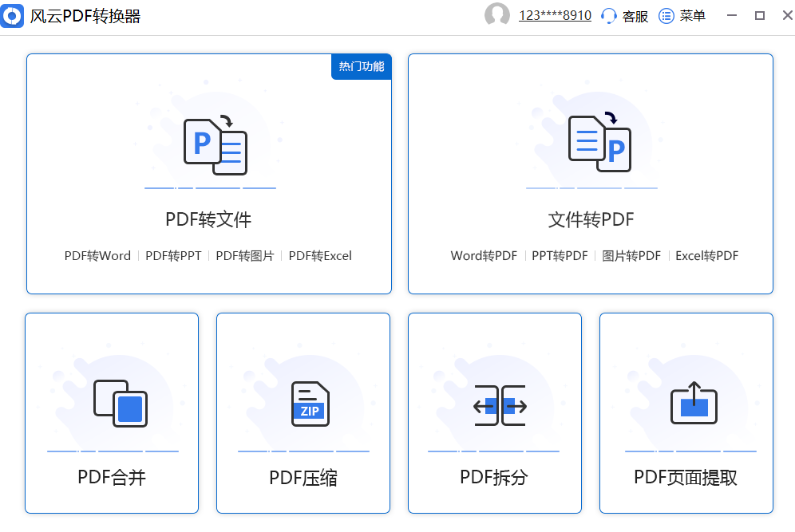Click the 热门功能 badge
This screenshot has width=795, height=532.
[x=362, y=66]
